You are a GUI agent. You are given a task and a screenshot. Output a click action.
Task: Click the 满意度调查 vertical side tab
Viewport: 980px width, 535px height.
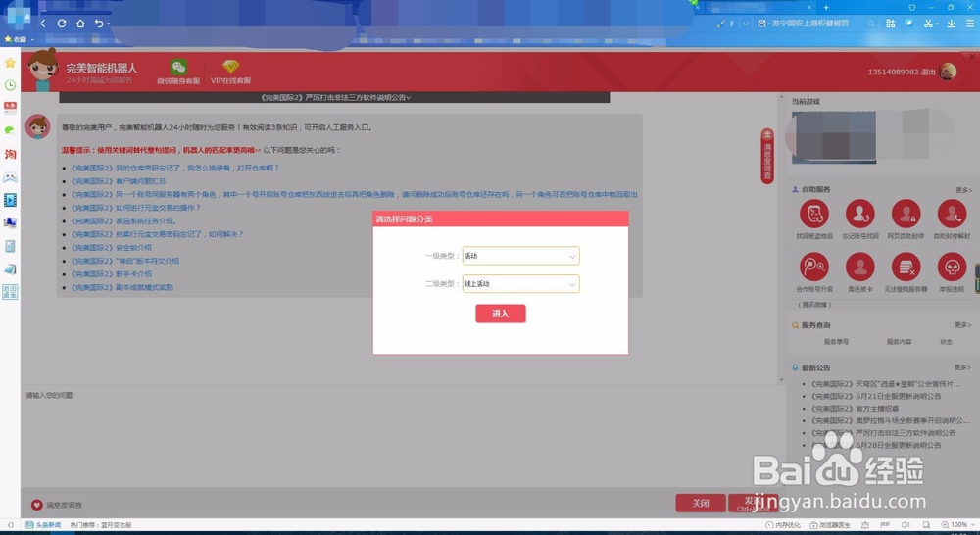(767, 156)
